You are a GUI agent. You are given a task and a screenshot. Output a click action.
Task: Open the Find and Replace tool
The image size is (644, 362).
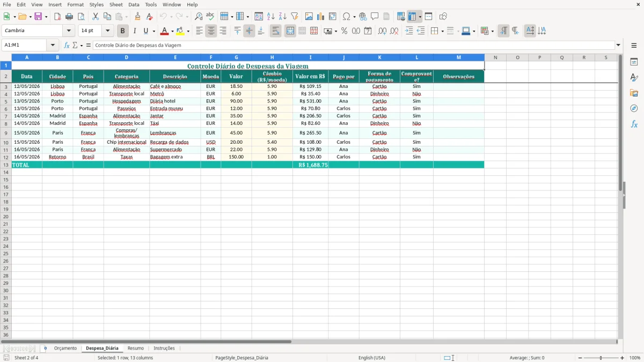point(199,17)
